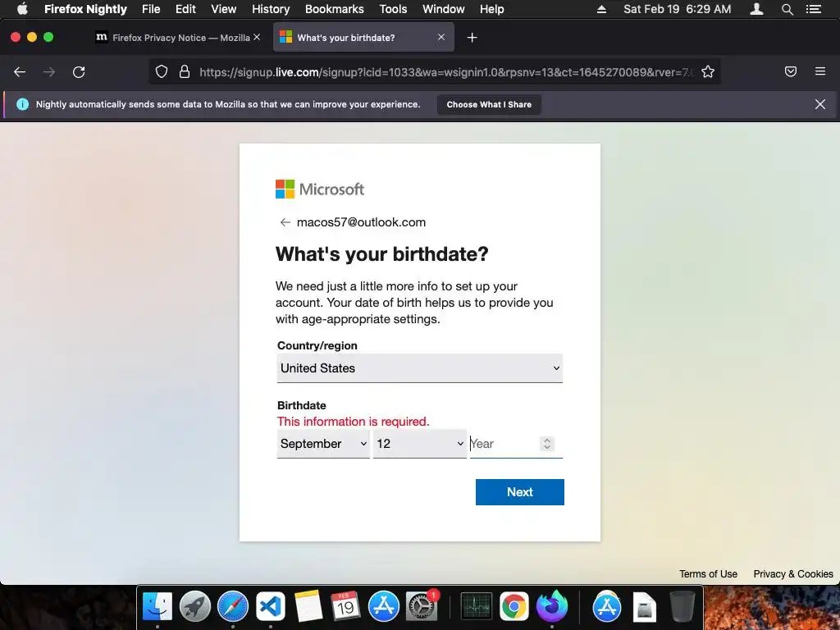This screenshot has width=840, height=630.
Task: Go back via arrow beside macos57@outlook.com
Action: click(285, 222)
